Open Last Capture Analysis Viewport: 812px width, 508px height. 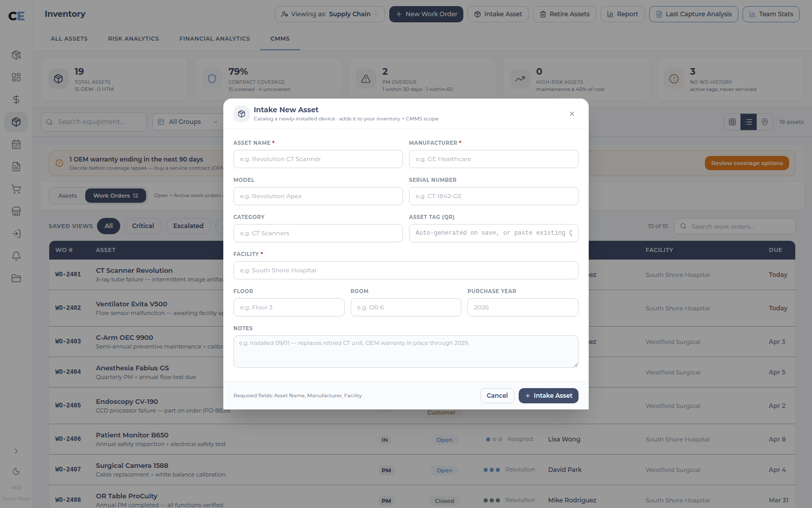pyautogui.click(x=694, y=14)
